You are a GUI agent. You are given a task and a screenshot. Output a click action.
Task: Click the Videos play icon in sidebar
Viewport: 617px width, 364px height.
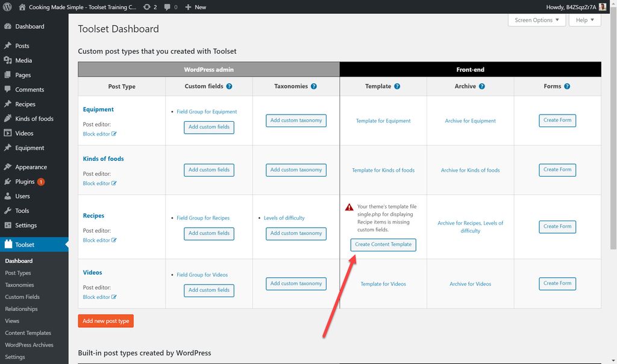(x=7, y=133)
